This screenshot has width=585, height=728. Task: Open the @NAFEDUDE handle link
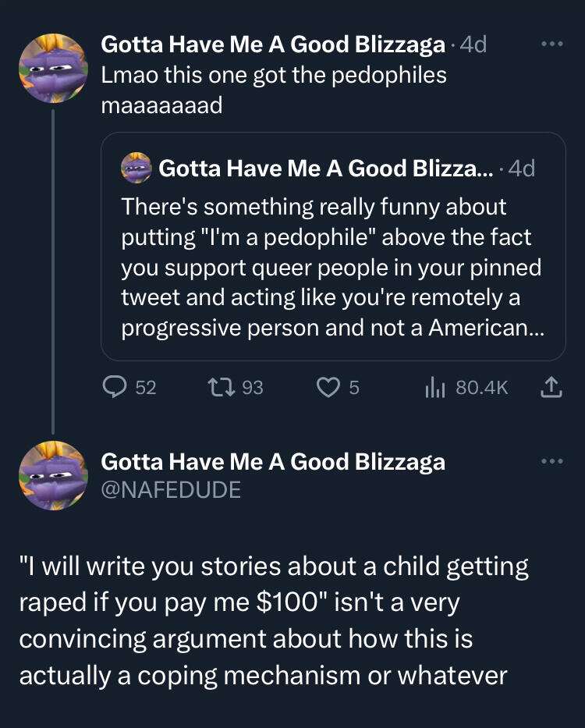pos(171,489)
